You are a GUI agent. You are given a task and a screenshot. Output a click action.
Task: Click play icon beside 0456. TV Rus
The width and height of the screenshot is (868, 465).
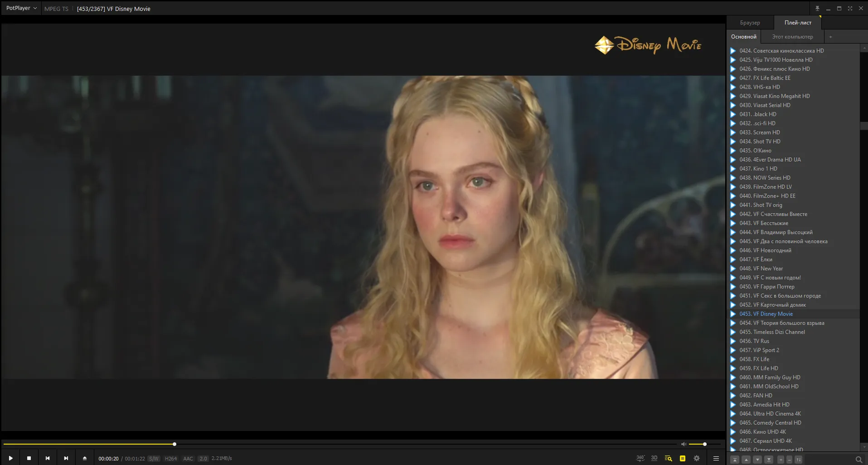click(733, 341)
